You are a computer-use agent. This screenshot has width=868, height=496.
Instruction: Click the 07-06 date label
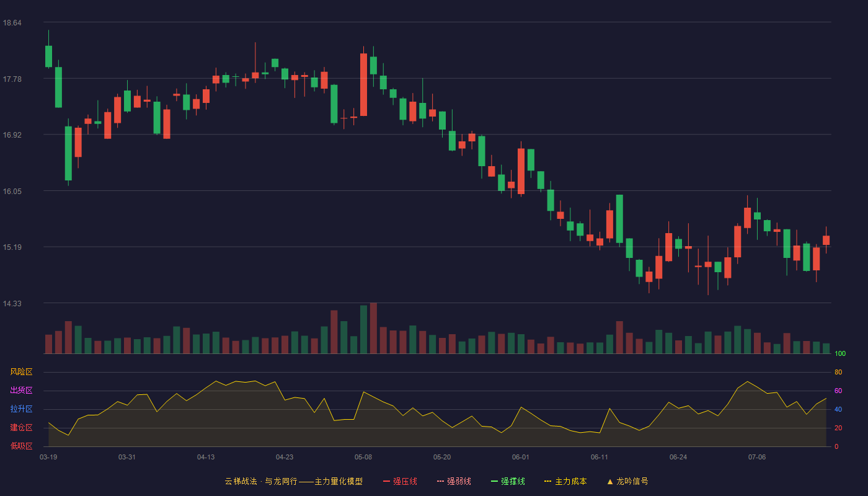click(x=757, y=457)
